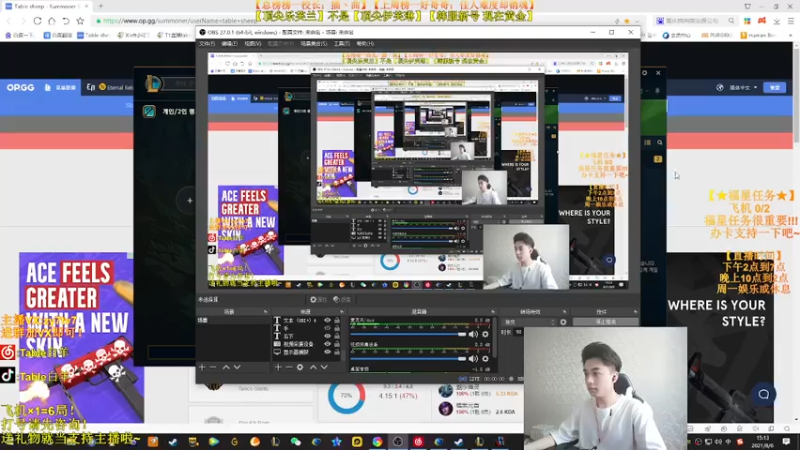Open 麦克风/Aux mixer settings gear
The width and height of the screenshot is (800, 450).
pos(485,334)
